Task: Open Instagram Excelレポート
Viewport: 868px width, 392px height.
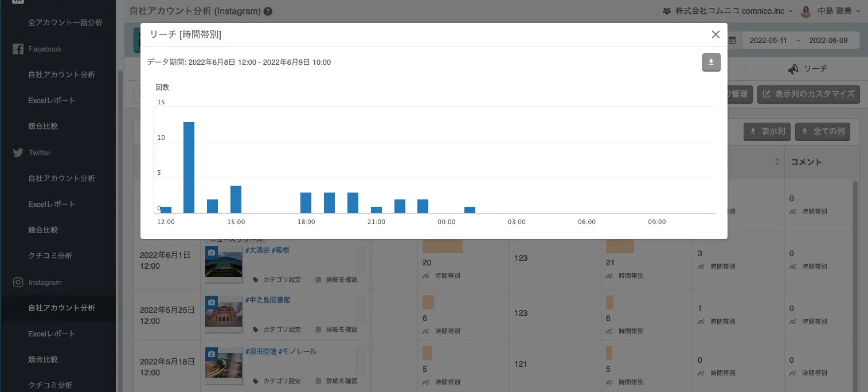Action: (52, 334)
